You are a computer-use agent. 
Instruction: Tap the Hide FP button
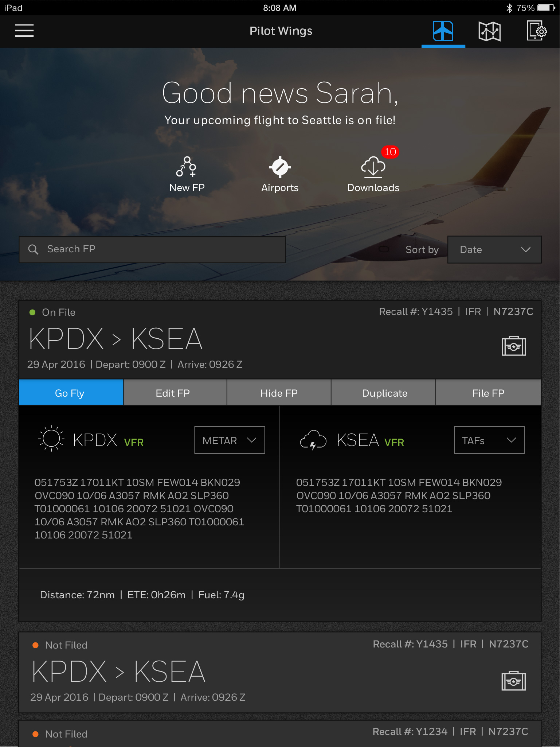pyautogui.click(x=279, y=392)
